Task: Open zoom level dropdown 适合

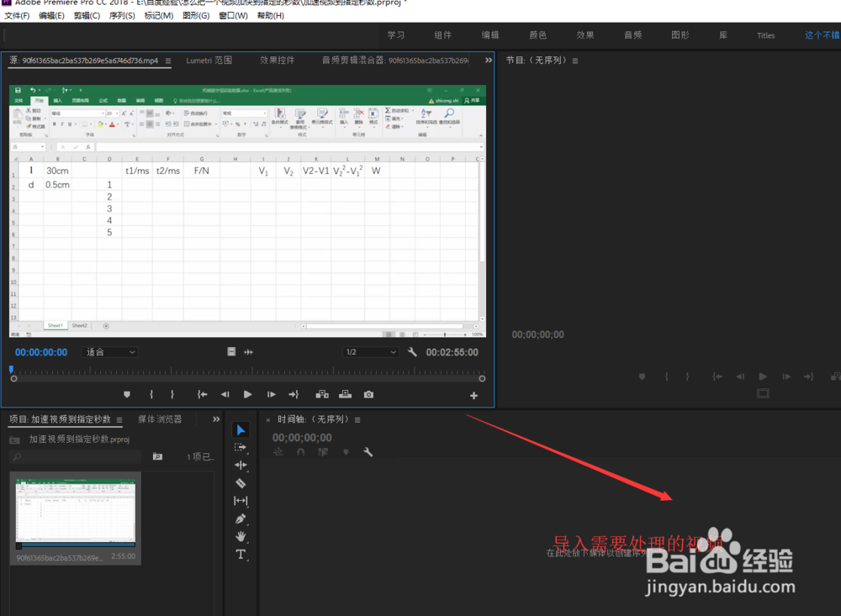Action: click(x=110, y=352)
